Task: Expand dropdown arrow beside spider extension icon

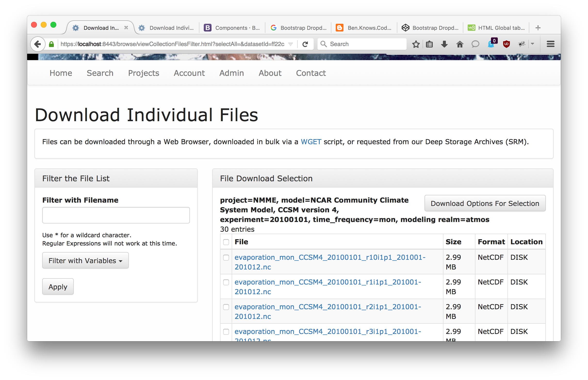Action: [532, 44]
